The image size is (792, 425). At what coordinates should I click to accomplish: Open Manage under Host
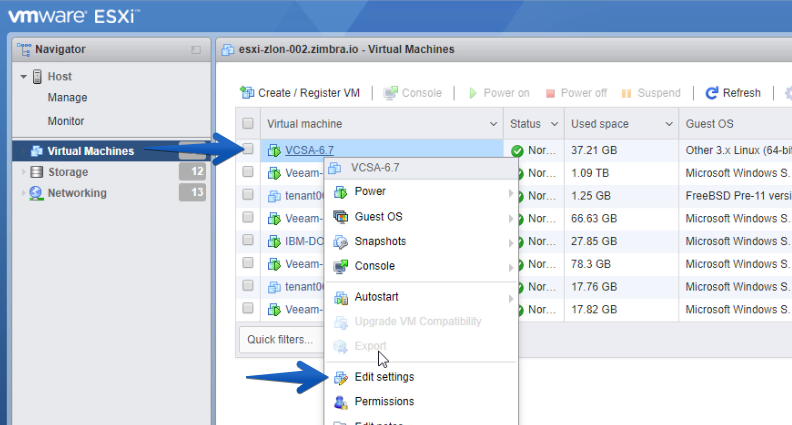(x=67, y=98)
